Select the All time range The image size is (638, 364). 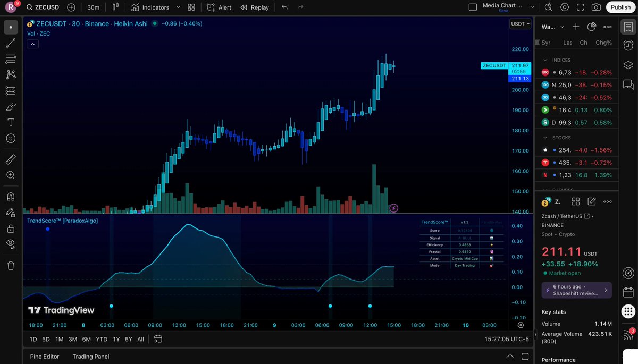[x=140, y=339]
